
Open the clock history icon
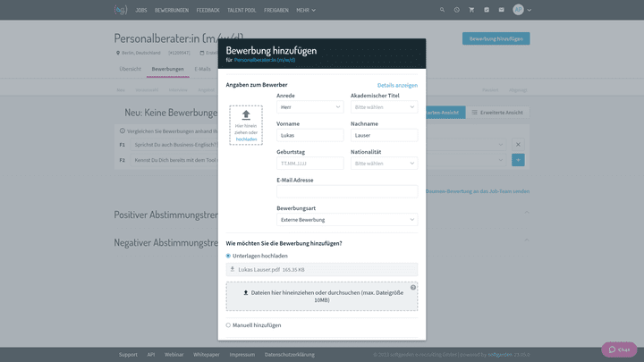(456, 10)
